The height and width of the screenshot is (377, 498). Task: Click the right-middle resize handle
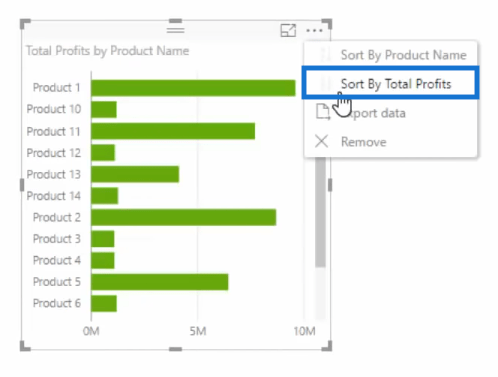[330, 185]
